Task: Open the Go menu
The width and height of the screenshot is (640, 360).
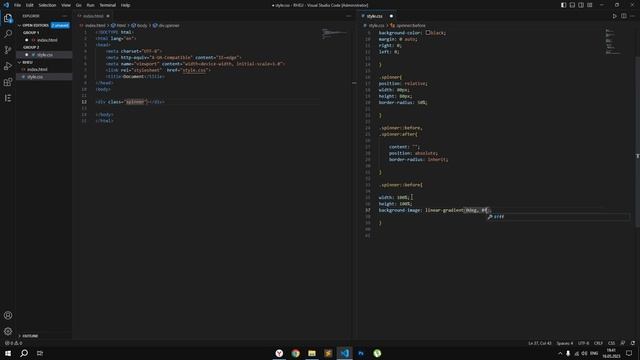Action: pyautogui.click(x=78, y=5)
